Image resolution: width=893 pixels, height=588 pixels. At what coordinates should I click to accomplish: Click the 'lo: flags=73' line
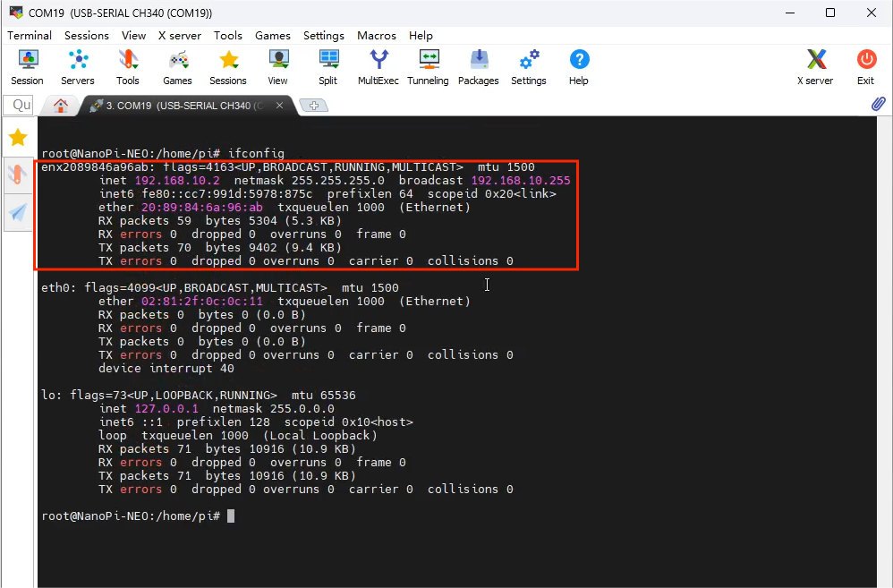[198, 395]
